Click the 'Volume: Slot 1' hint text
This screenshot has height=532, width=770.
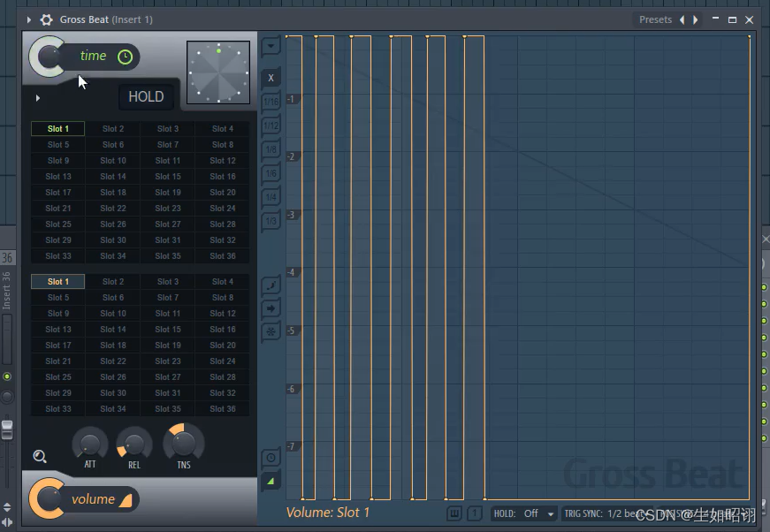(328, 513)
